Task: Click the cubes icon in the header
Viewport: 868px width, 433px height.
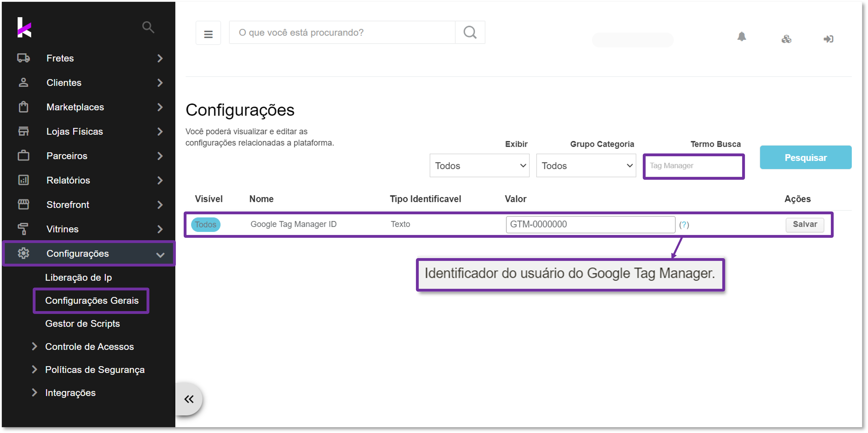Action: [x=786, y=39]
